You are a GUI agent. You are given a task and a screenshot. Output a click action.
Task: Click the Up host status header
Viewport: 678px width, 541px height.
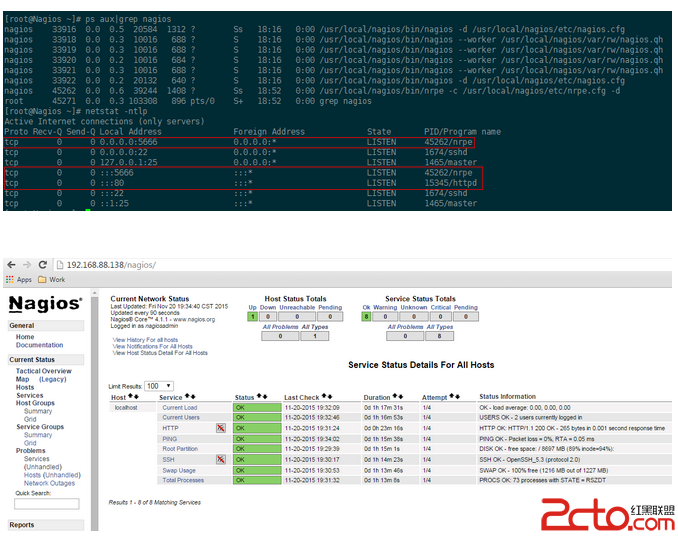point(253,307)
